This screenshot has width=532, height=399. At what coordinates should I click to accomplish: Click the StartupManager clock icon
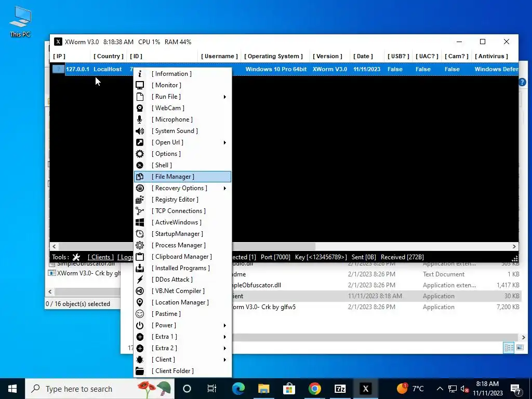(x=140, y=234)
